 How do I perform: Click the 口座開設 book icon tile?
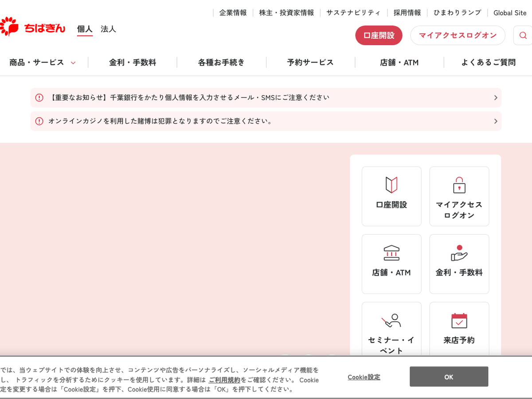pos(391,196)
